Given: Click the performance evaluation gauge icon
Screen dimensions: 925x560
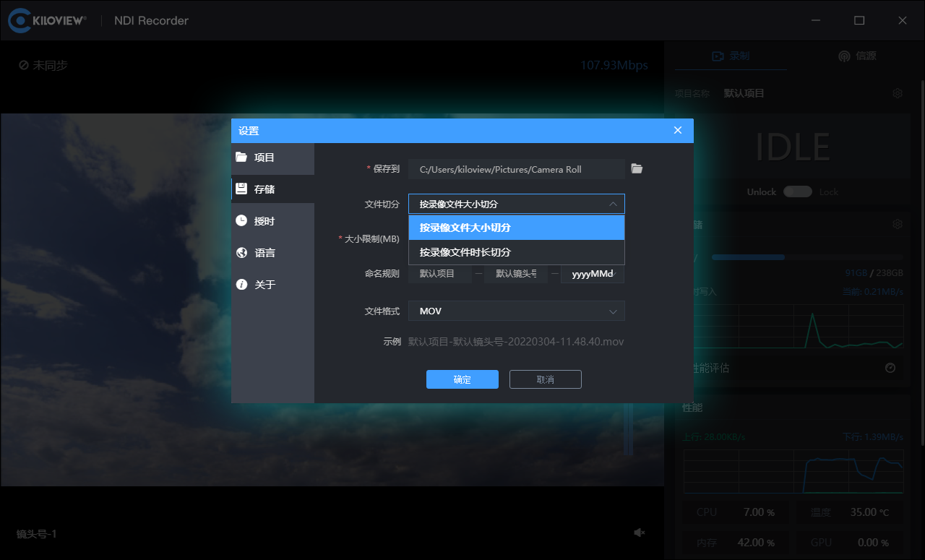Looking at the screenshot, I should (890, 368).
